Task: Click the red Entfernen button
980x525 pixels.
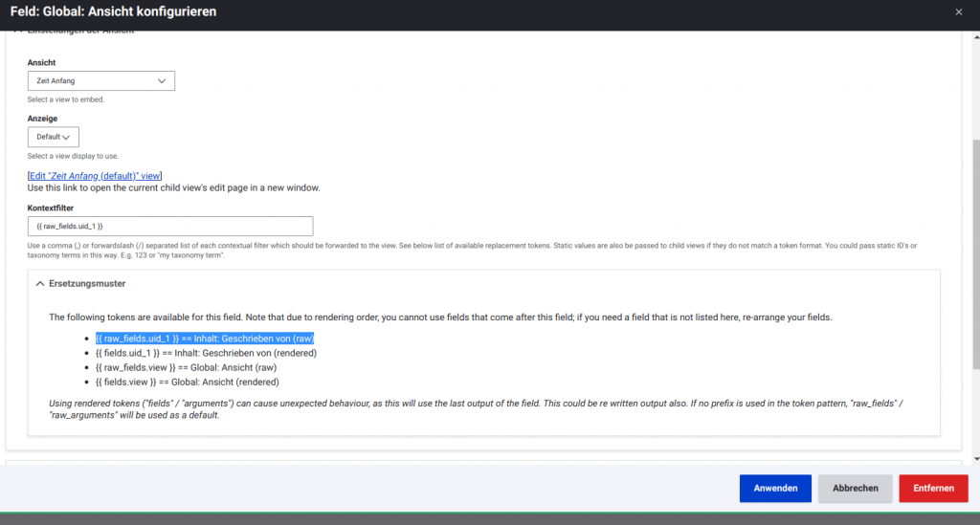Action: [x=933, y=488]
